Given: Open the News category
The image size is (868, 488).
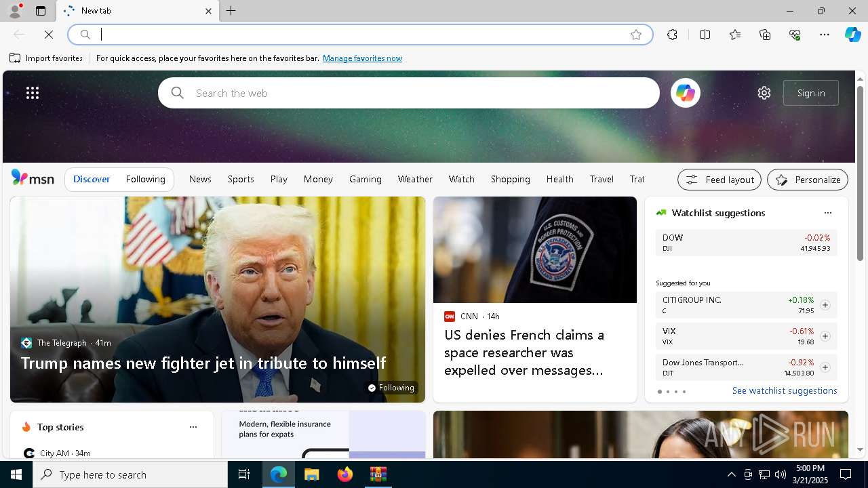Looking at the screenshot, I should click(x=200, y=179).
